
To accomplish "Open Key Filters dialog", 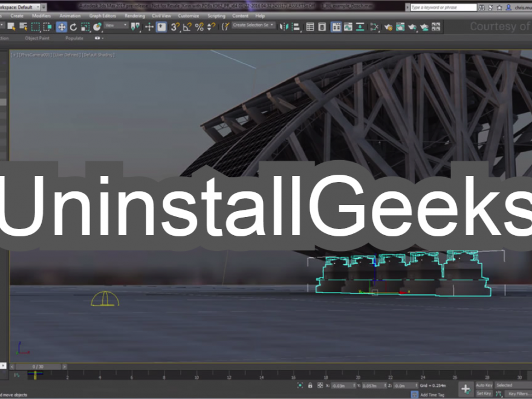I will 519,394.
